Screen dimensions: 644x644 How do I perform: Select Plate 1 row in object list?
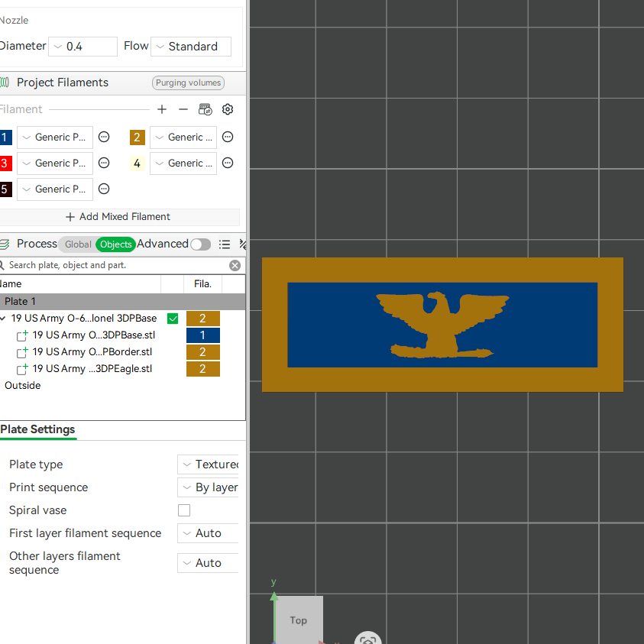(122, 302)
